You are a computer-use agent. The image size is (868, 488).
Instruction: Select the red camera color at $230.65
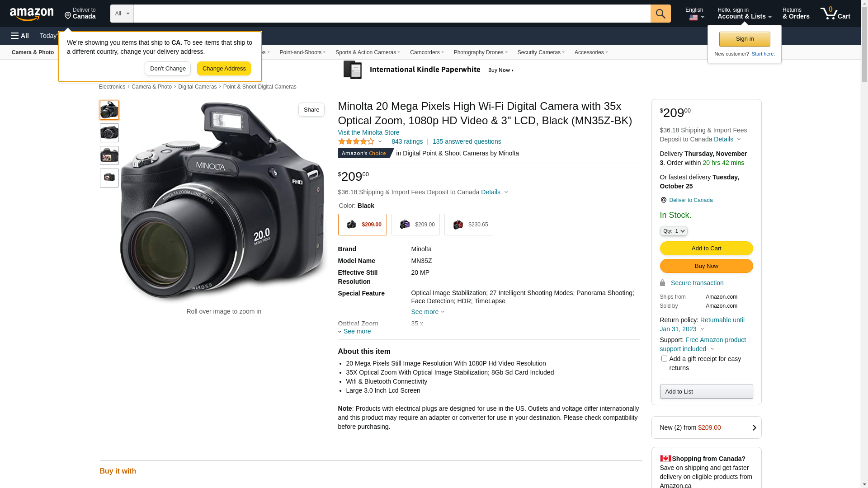tap(468, 225)
